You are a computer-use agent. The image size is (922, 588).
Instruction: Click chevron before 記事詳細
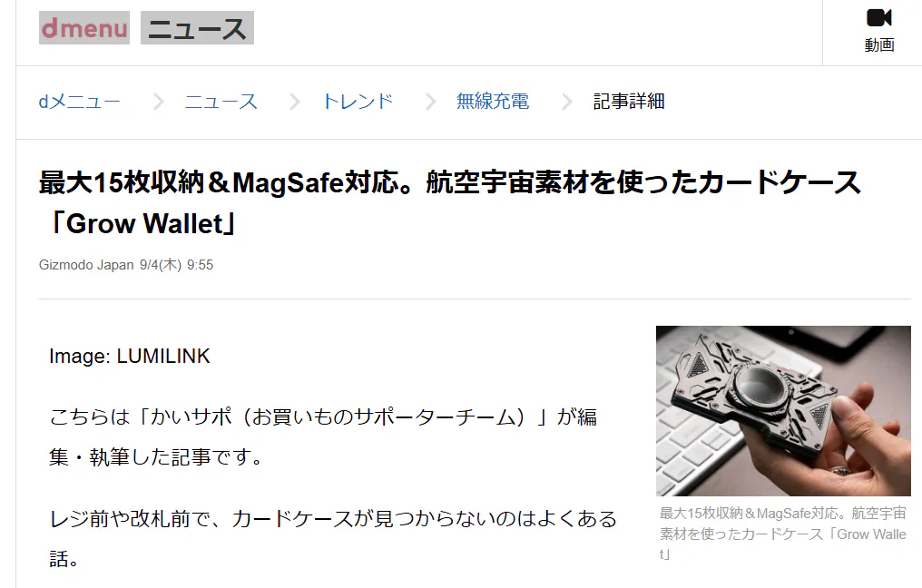pos(566,102)
